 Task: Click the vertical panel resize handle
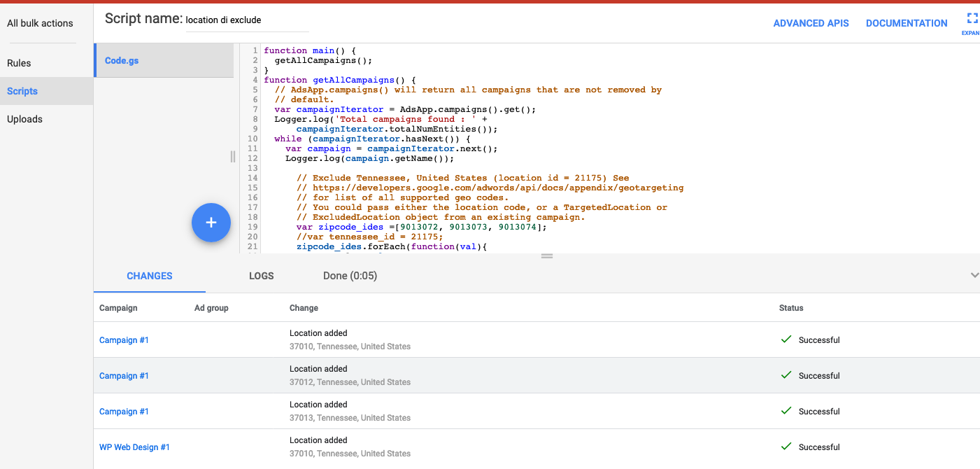point(233,157)
